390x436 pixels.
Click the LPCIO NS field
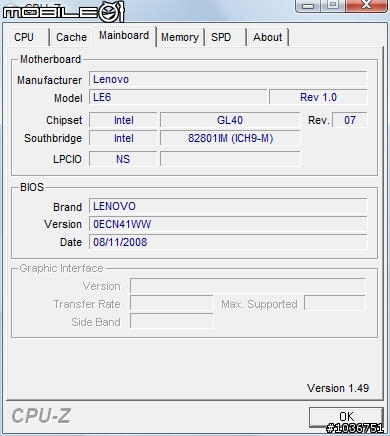click(123, 159)
